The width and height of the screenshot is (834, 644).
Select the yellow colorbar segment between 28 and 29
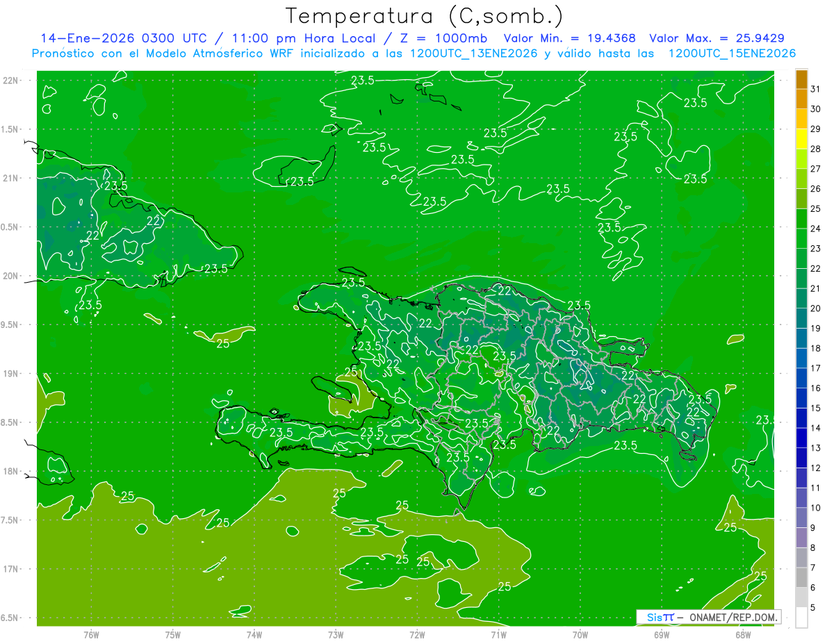[x=801, y=139]
